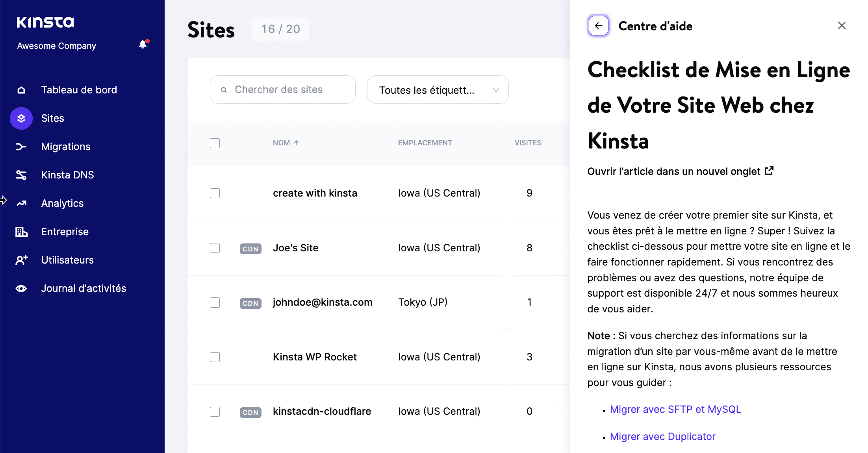Click the NOM sort arrow

tap(296, 143)
